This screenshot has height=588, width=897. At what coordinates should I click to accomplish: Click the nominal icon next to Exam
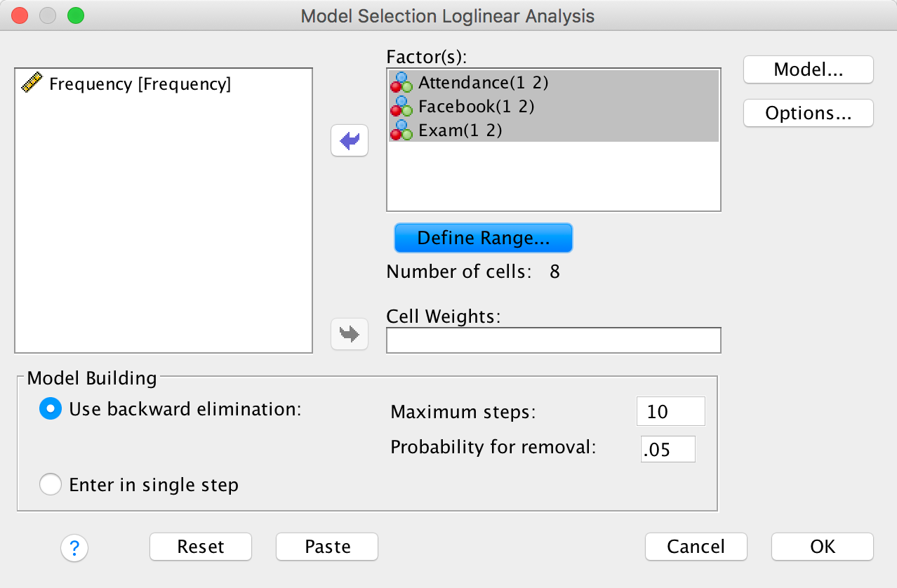point(401,130)
